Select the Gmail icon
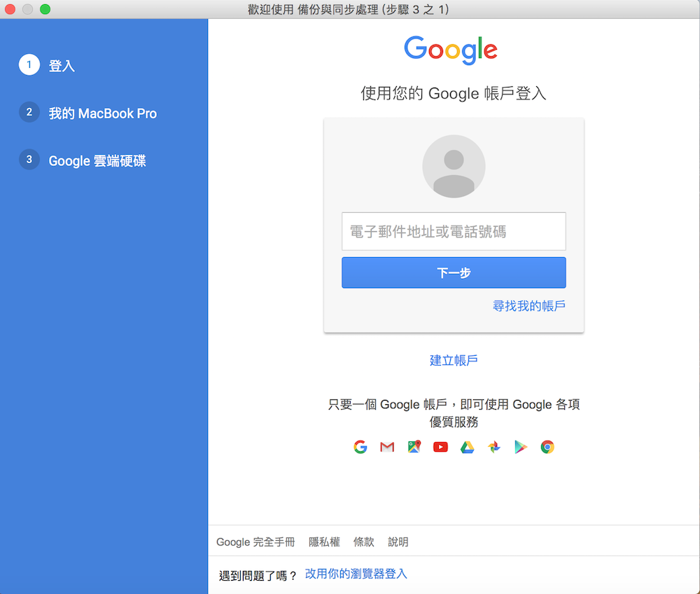This screenshot has width=700, height=594. [x=386, y=446]
